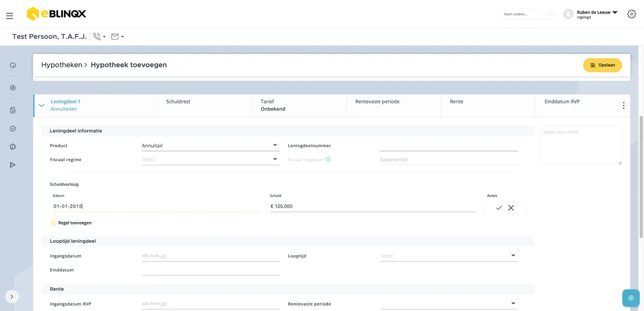Add a row with Regel toevoegen
Viewport: 644px width, 311px height.
click(x=71, y=222)
